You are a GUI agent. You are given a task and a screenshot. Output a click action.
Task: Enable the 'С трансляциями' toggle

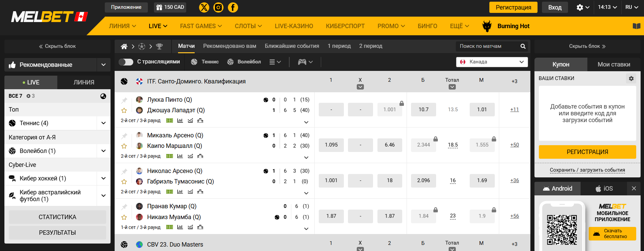tap(126, 62)
